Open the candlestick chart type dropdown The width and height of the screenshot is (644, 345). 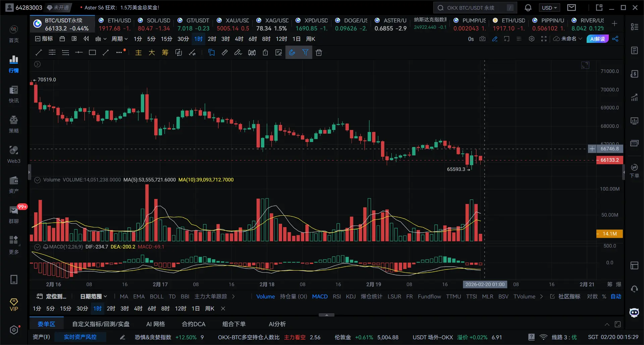tap(101, 39)
